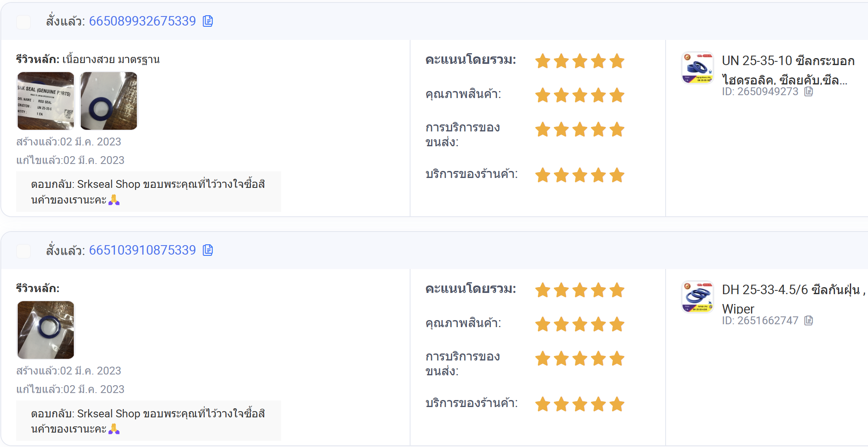868x447 pixels.
Task: View second photo of first review
Action: coord(109,101)
